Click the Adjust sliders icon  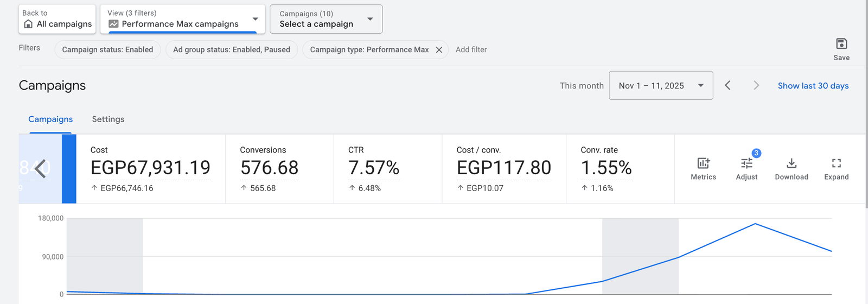[x=746, y=163]
